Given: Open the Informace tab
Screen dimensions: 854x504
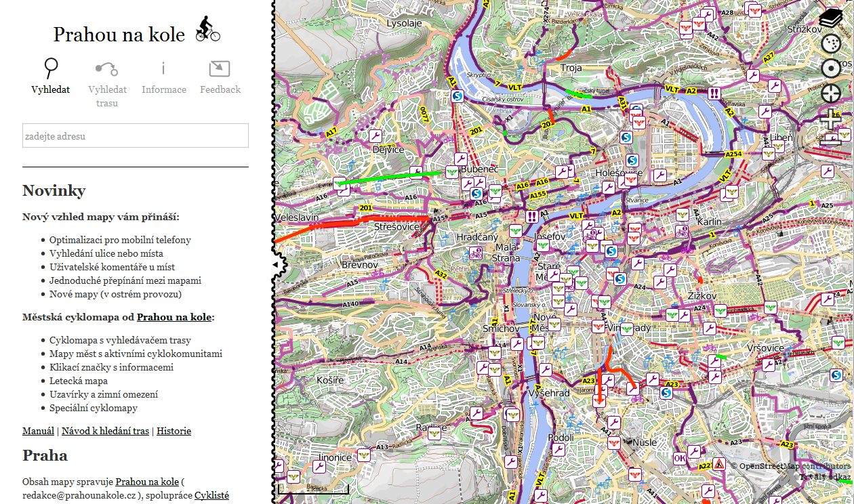Looking at the screenshot, I should click(164, 76).
